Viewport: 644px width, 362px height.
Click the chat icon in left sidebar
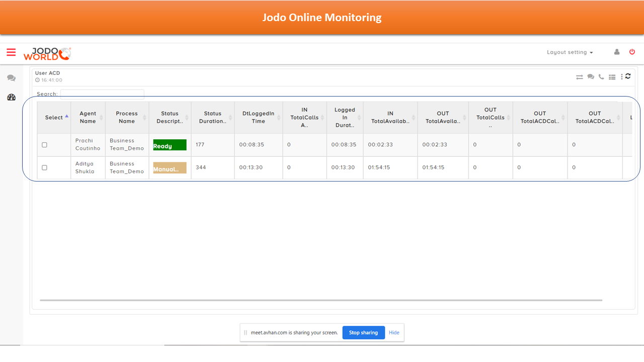pos(11,78)
